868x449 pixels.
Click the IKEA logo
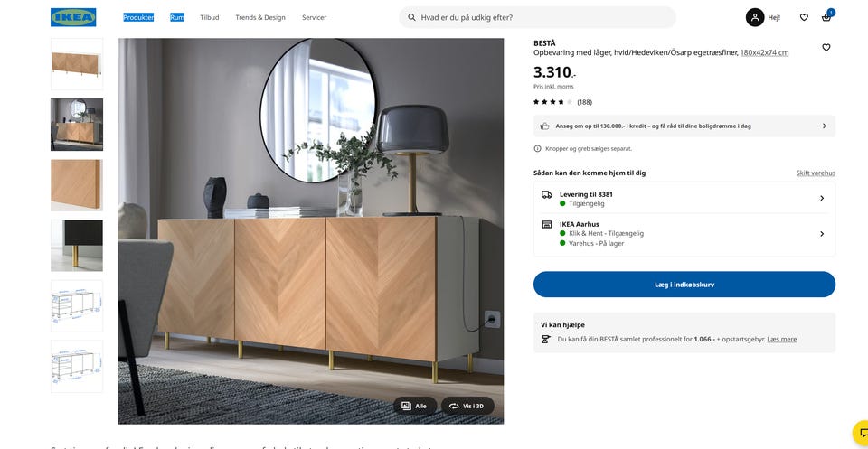pos(73,17)
